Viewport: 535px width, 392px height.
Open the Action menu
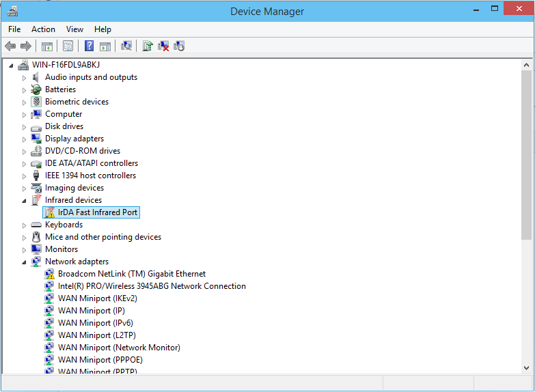click(x=43, y=29)
